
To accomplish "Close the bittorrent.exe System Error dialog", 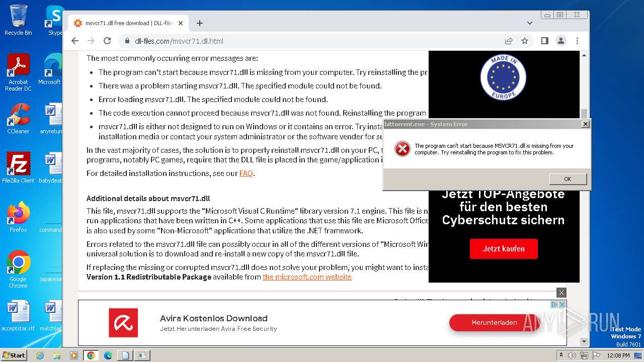I will 585,124.
